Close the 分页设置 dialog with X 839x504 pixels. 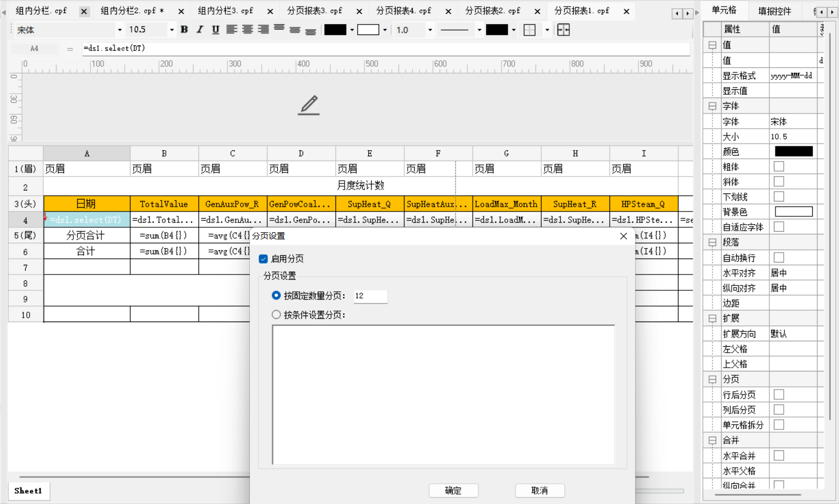tap(624, 236)
